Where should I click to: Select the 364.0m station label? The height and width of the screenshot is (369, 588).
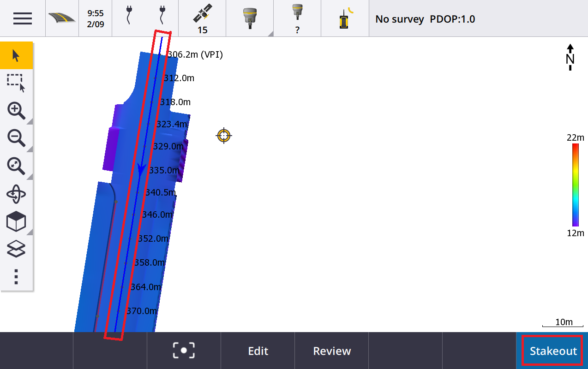(146, 287)
